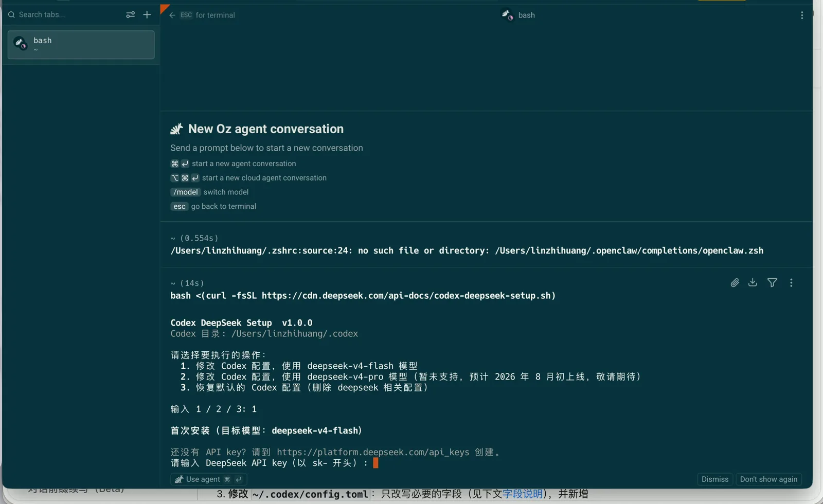Click the 'go back to terminal' hint text
This screenshot has height=504, width=823.
pos(224,206)
